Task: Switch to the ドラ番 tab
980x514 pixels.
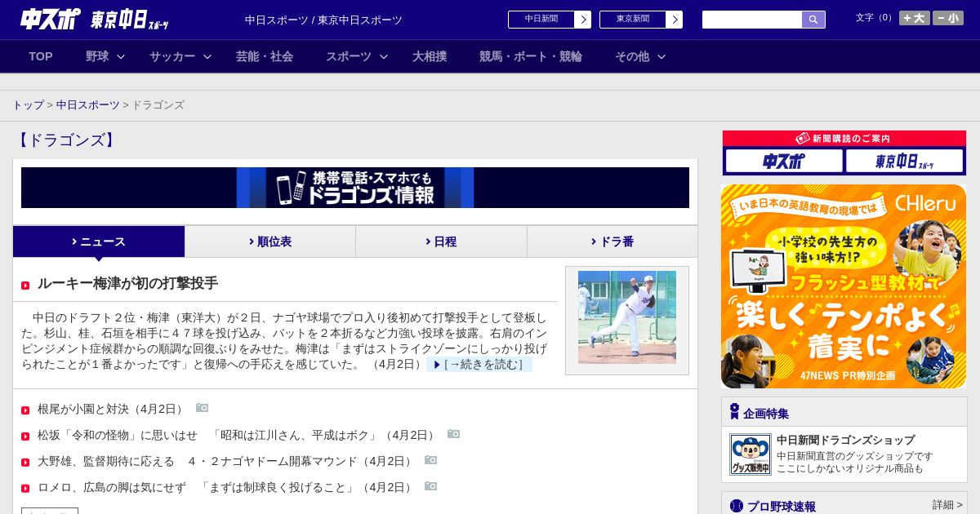Action: pos(612,241)
